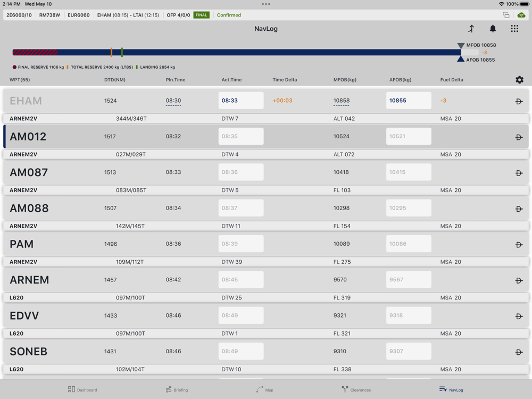
Task: Select the EDVV waypoint name
Action: click(24, 315)
